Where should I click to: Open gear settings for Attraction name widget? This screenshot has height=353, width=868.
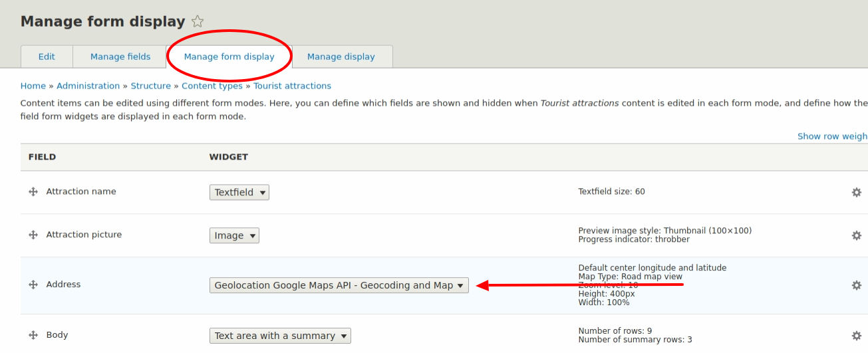tap(856, 192)
